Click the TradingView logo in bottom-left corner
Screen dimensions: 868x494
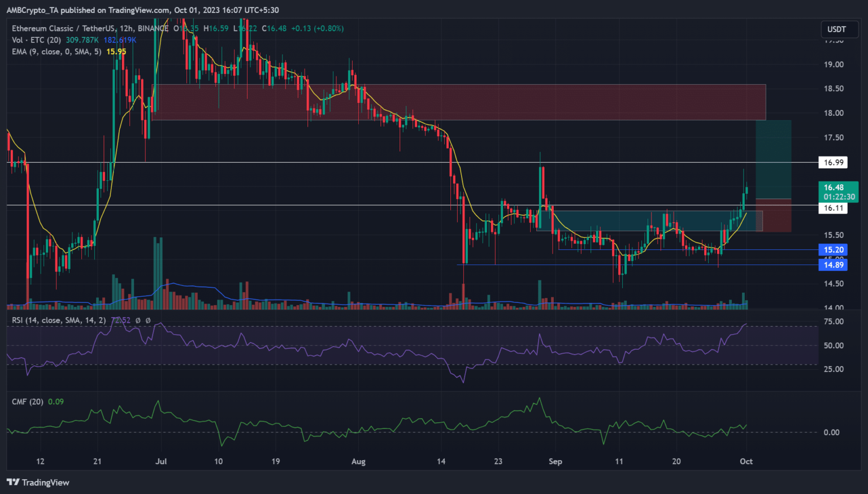point(38,482)
